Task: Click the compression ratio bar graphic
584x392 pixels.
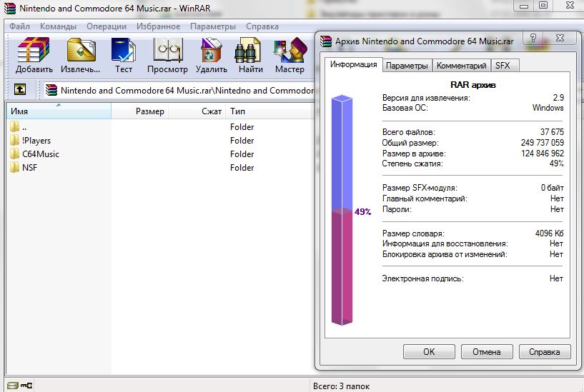Action: (x=342, y=210)
